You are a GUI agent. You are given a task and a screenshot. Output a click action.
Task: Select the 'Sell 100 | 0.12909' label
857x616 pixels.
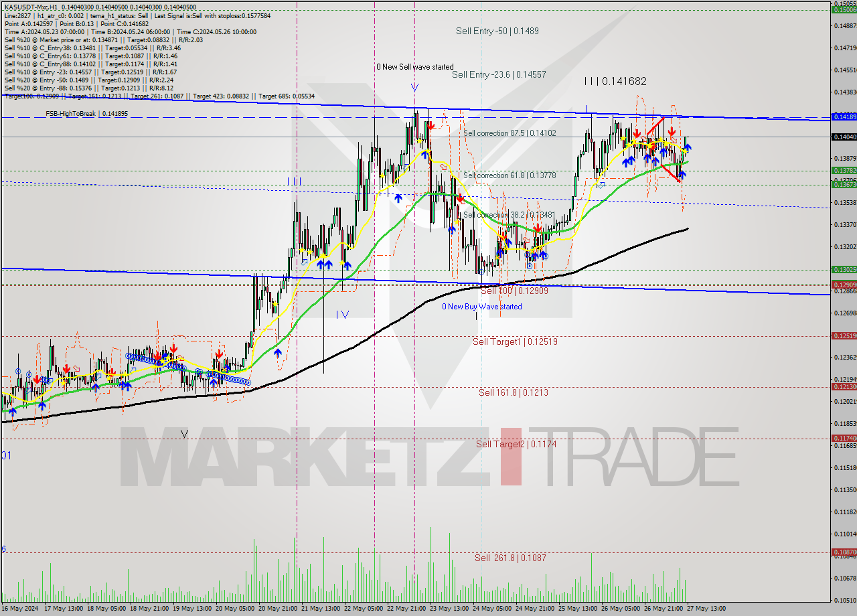pyautogui.click(x=514, y=291)
